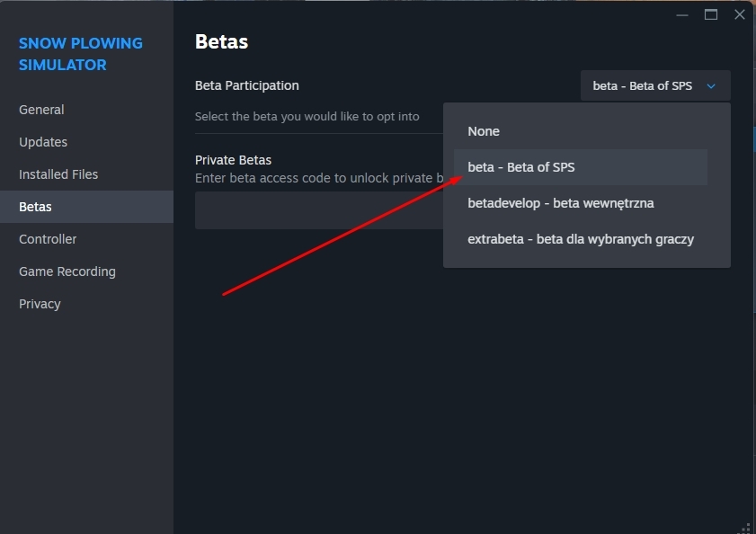The width and height of the screenshot is (756, 534).
Task: Navigate to Game Recording settings
Action: click(x=67, y=271)
